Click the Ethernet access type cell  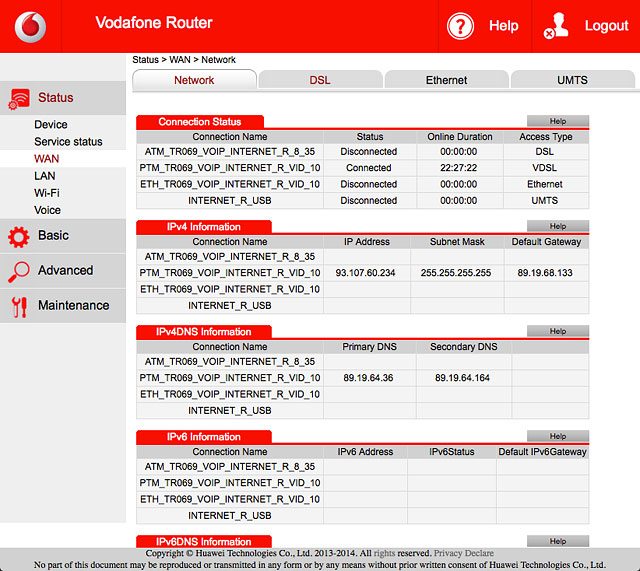click(544, 184)
